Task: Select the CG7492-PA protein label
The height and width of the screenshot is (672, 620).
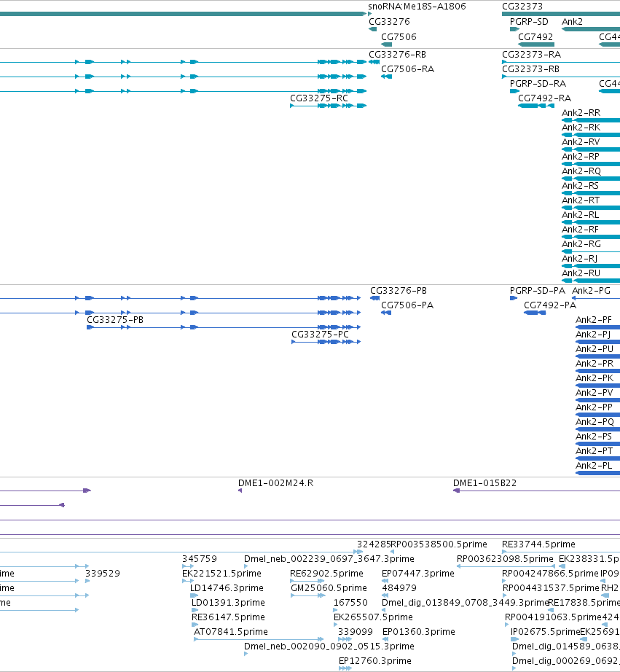Action: tap(550, 305)
